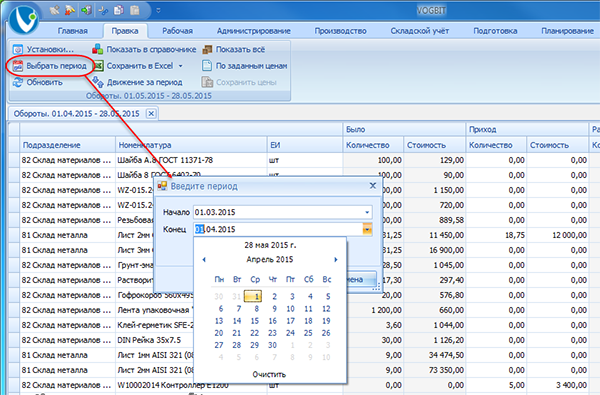Image resolution: width=600 pixels, height=395 pixels.
Task: Toggle the Конец date dropdown arrow
Action: pyautogui.click(x=367, y=229)
